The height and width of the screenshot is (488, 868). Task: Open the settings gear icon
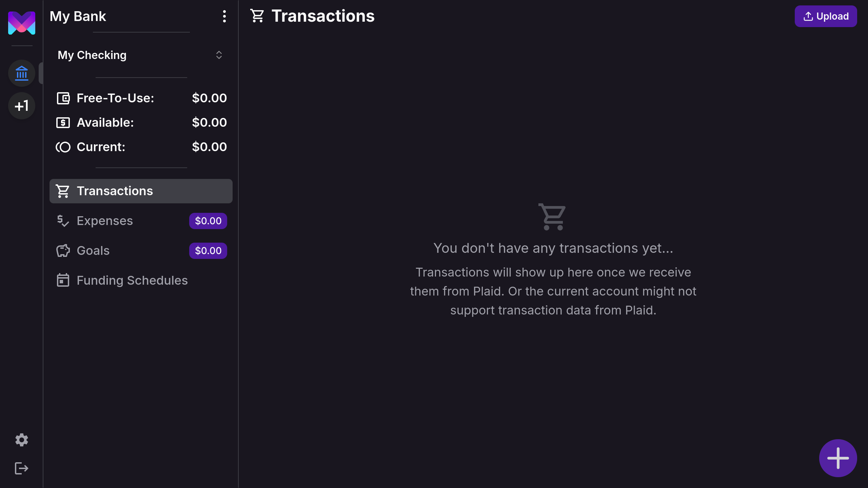[x=22, y=440]
